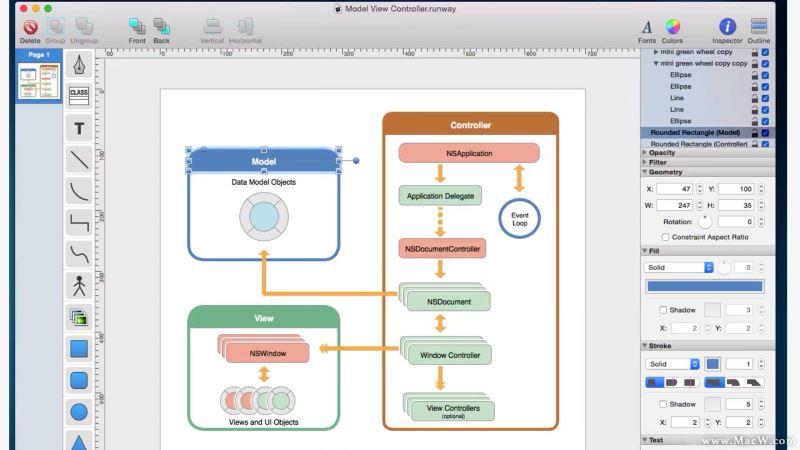Select the Class shape tool
The height and width of the screenshot is (450, 800).
(x=79, y=95)
